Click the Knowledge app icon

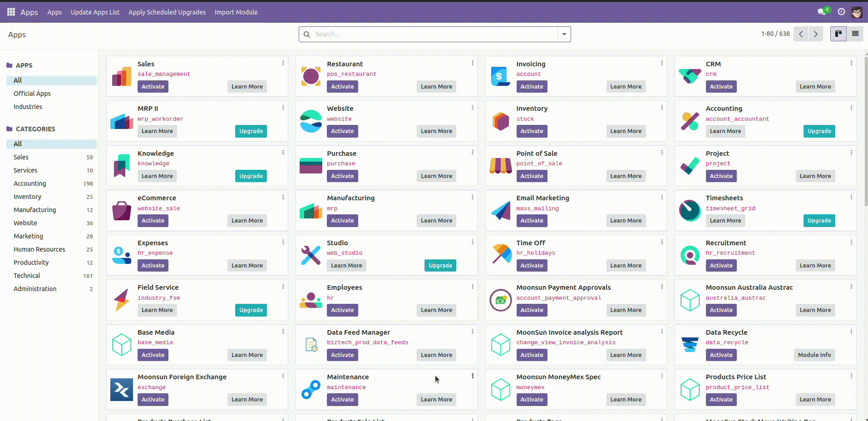(x=122, y=166)
